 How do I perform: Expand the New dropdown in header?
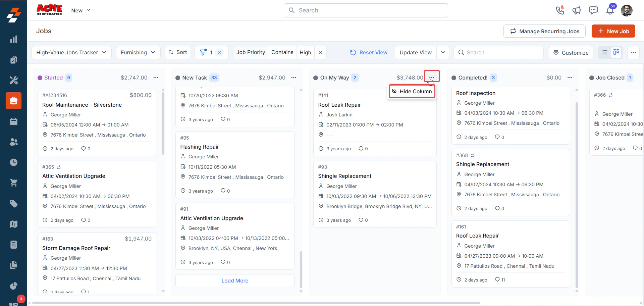tap(81, 10)
